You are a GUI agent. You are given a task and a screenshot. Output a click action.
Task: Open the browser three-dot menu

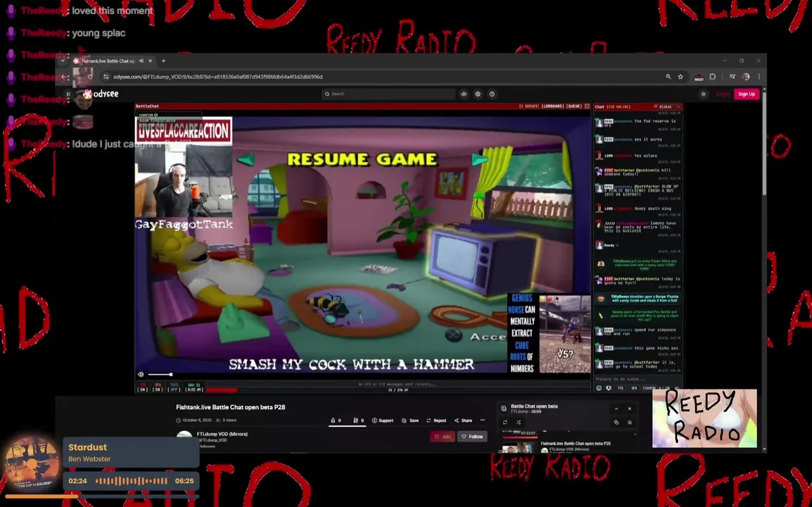(x=759, y=77)
